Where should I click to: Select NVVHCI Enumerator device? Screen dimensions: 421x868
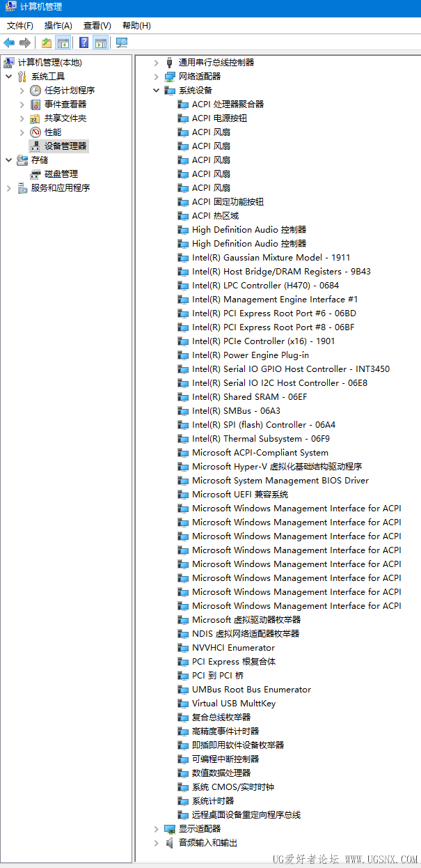click(234, 648)
